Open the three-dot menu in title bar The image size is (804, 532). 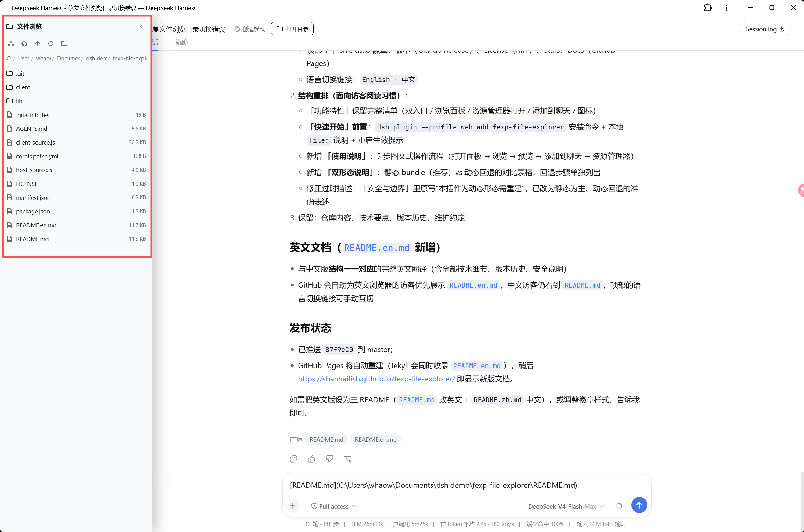[x=726, y=8]
